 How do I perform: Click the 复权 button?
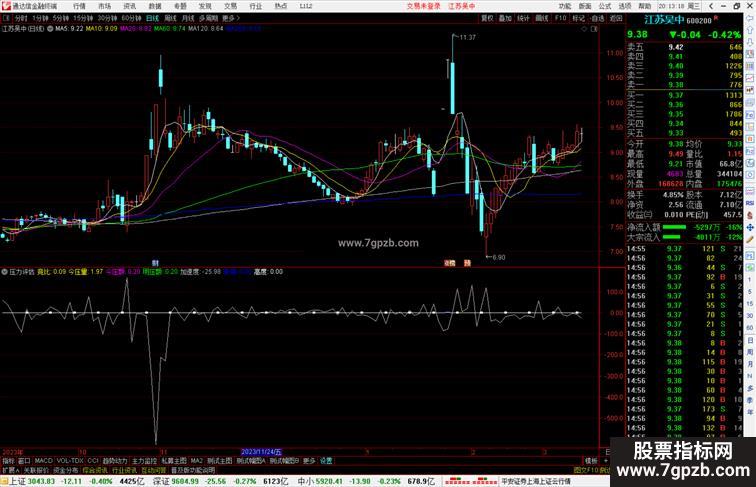tap(487, 18)
